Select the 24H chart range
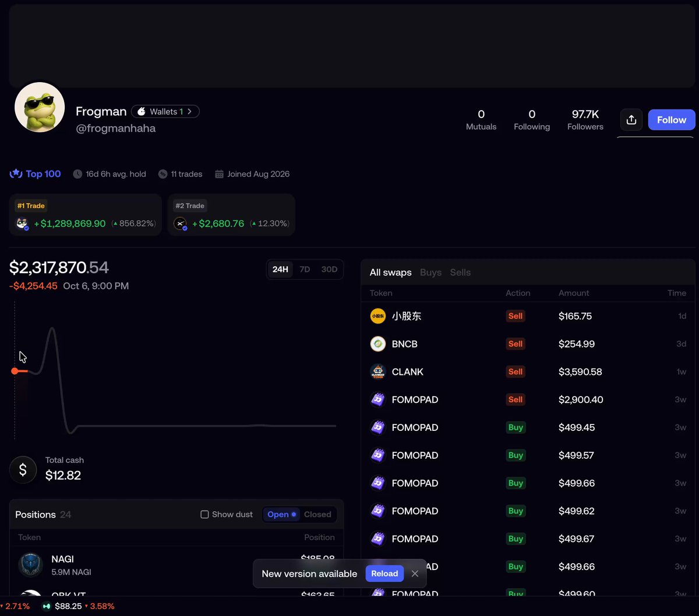This screenshot has height=616, width=699. pos(280,270)
